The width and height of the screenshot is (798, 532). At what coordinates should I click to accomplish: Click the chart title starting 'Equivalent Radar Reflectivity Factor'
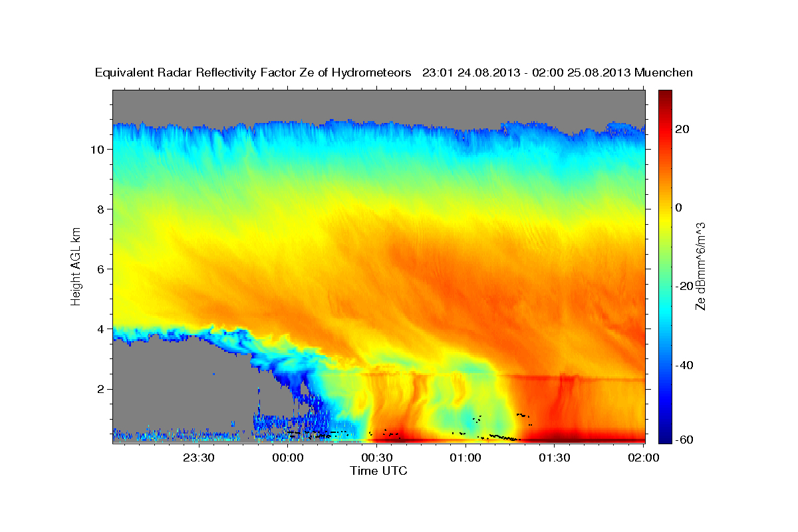[x=394, y=72]
